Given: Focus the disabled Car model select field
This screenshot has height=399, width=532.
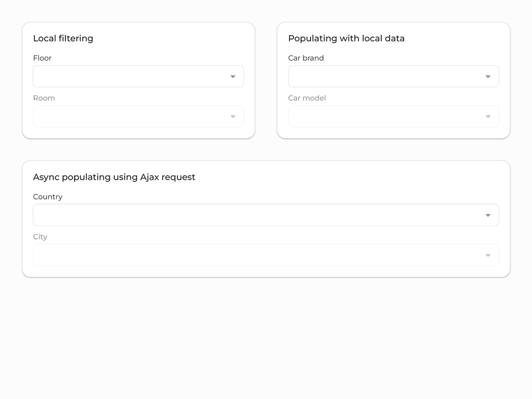Looking at the screenshot, I should 384,116.
